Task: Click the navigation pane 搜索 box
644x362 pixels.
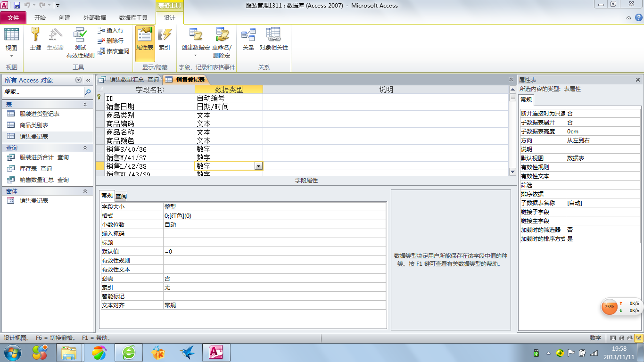Action: coord(43,92)
